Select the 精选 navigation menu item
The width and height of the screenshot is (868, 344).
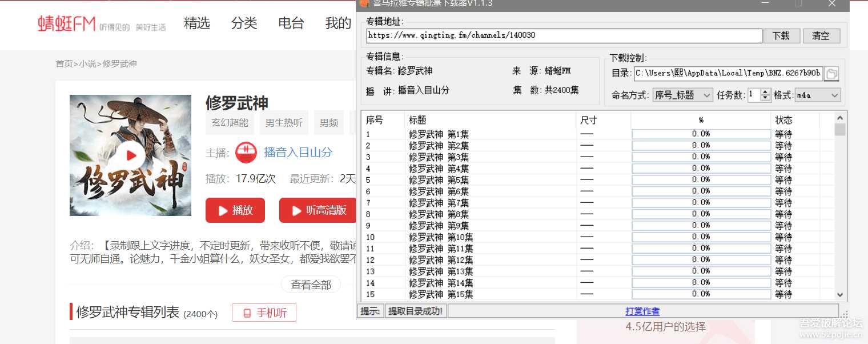click(196, 23)
